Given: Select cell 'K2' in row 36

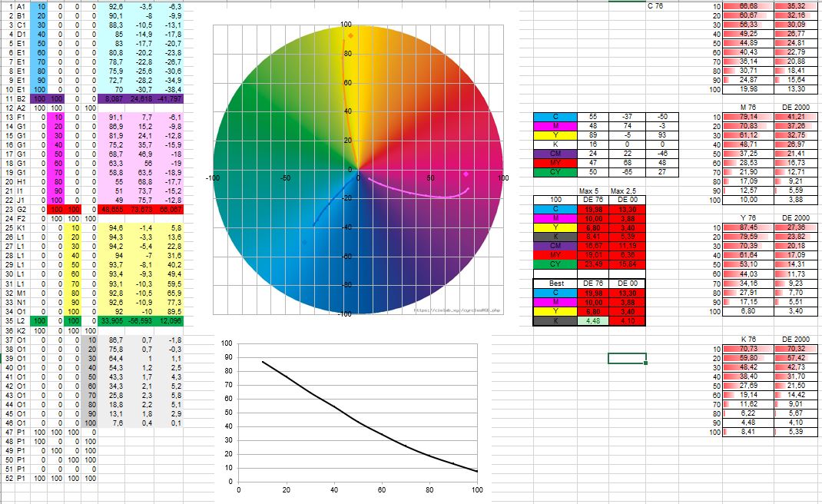Looking at the screenshot, I should (x=22, y=331).
